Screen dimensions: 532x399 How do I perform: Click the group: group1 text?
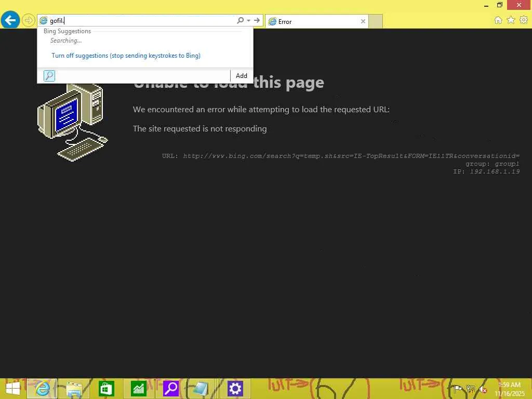493,164
